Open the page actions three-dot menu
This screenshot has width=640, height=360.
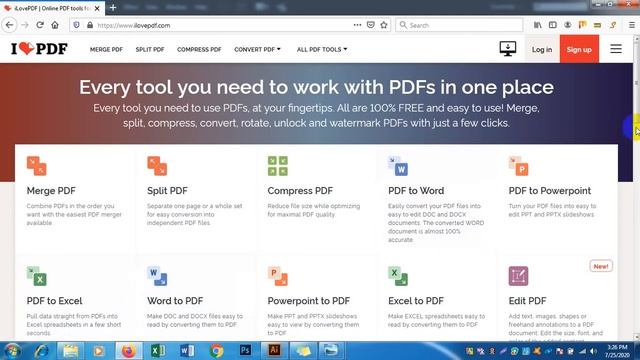pyautogui.click(x=357, y=25)
